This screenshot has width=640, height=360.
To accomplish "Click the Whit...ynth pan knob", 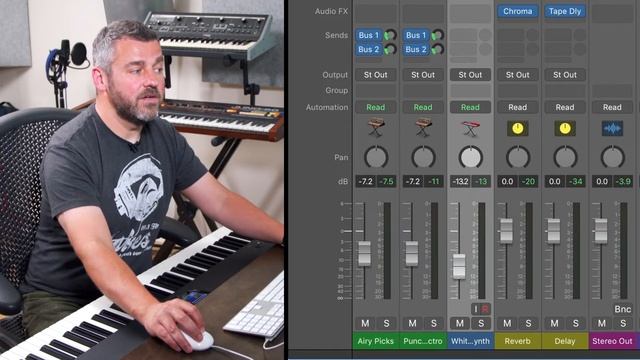I will tap(470, 157).
